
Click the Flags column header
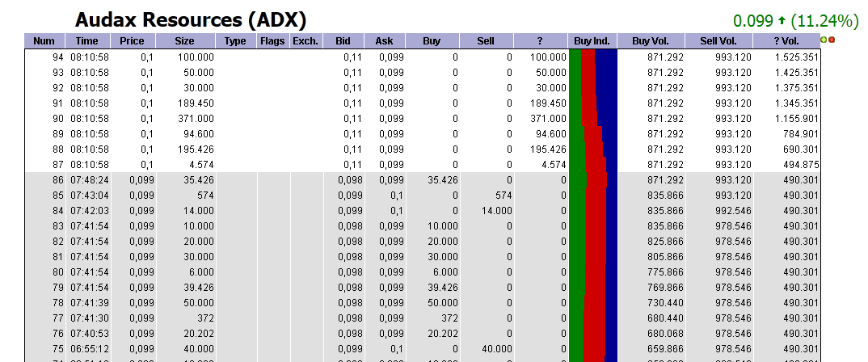[272, 41]
